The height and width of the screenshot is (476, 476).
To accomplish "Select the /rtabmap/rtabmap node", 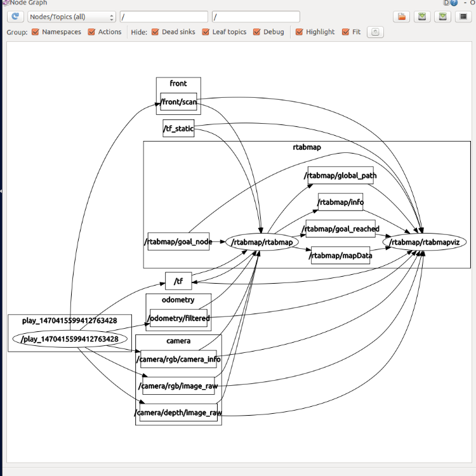I will point(262,242).
